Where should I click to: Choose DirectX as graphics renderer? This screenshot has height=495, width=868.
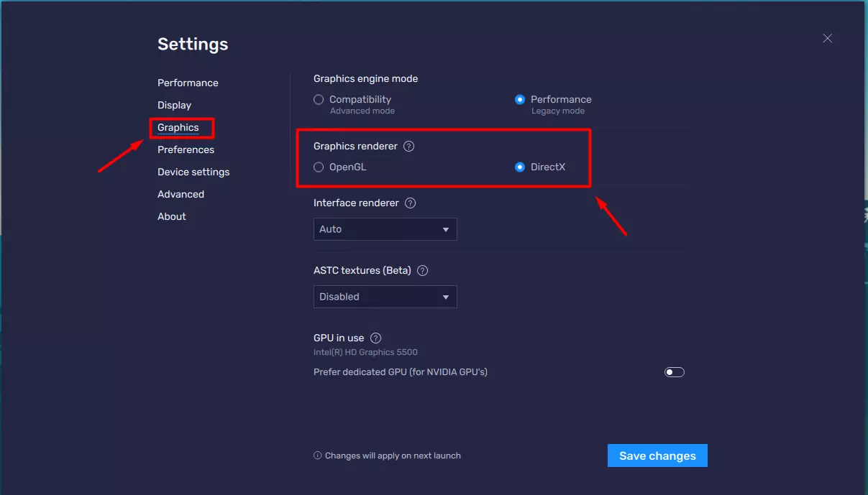(x=520, y=167)
